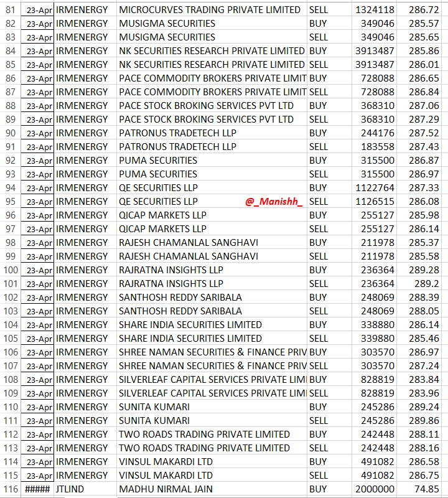Click SELL cell in row 85
This screenshot has width=448, height=498.
(329, 65)
